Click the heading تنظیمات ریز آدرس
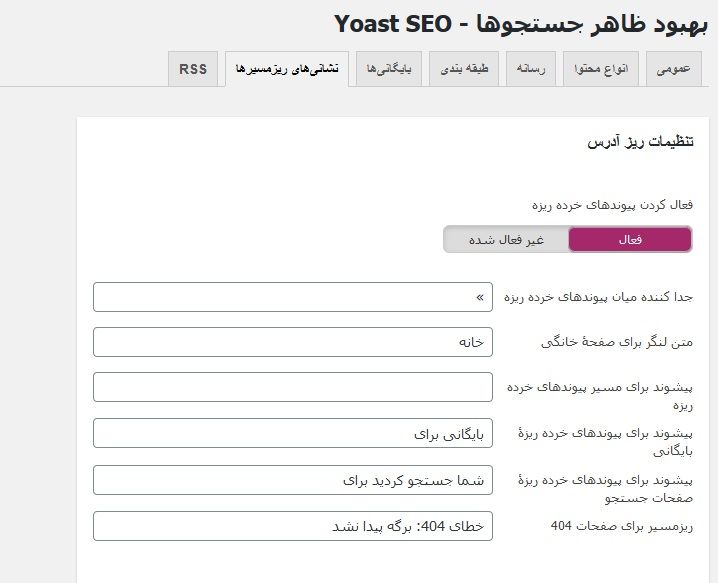 (x=640, y=142)
